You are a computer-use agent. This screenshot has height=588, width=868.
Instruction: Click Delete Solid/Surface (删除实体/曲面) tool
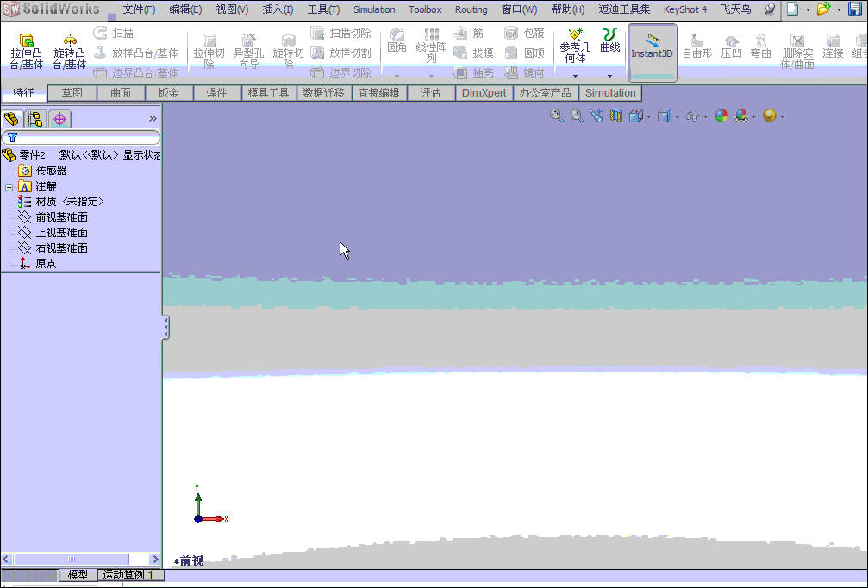797,51
